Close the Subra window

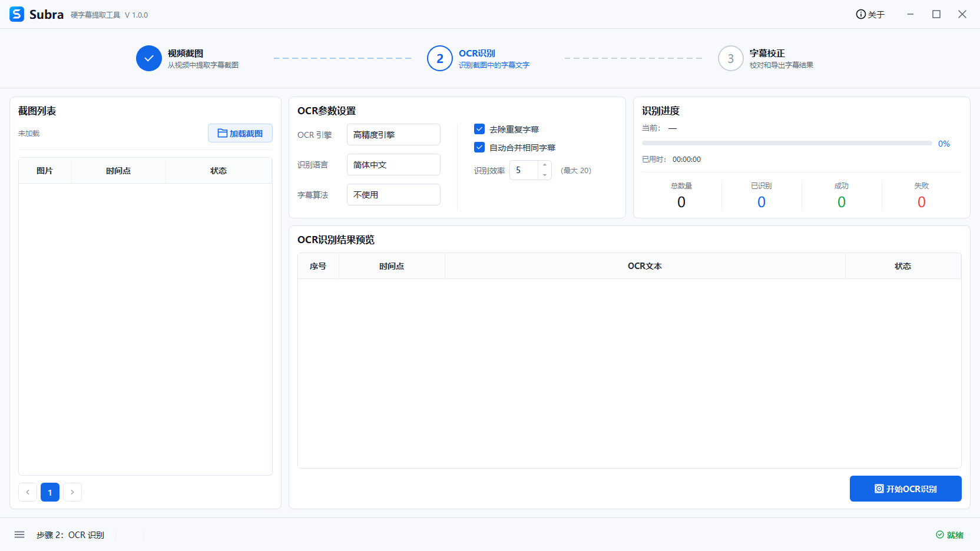(962, 14)
